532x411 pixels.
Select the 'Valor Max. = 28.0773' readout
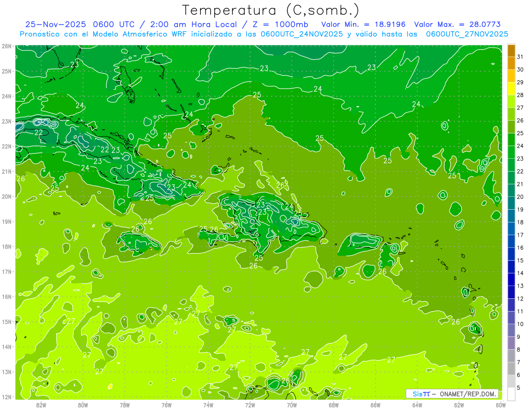458,24
